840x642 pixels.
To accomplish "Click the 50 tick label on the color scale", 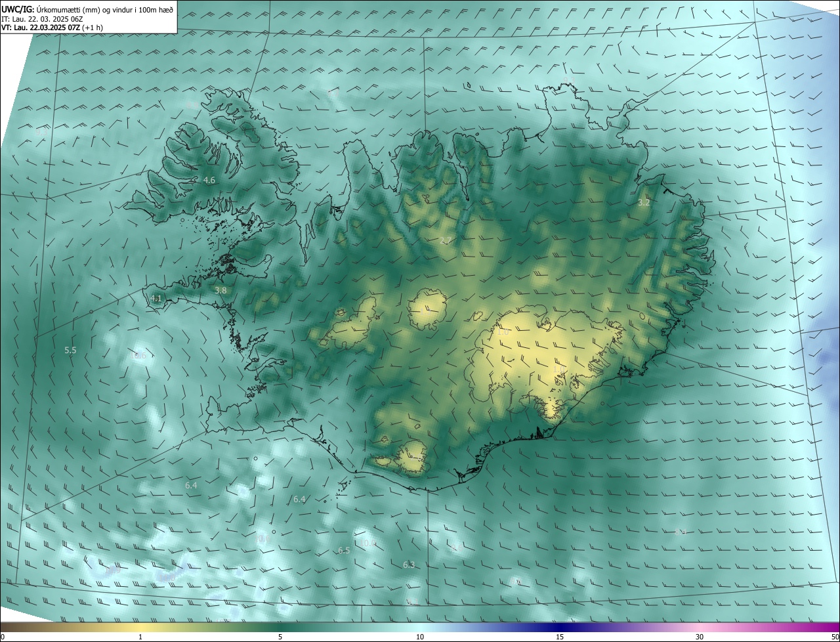I will [835, 637].
